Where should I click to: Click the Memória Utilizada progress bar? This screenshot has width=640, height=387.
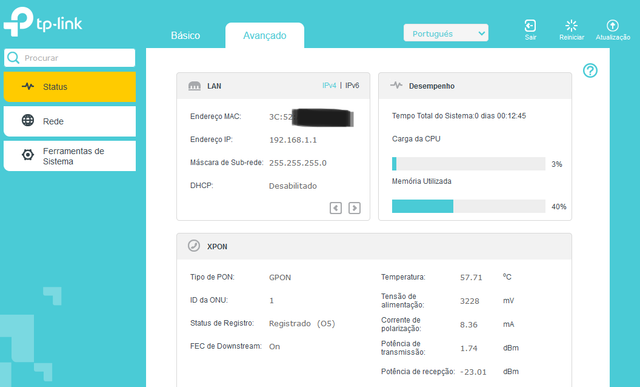coord(469,206)
